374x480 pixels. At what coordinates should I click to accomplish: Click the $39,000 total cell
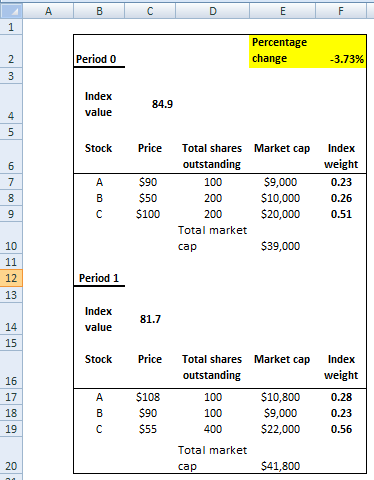click(x=280, y=246)
